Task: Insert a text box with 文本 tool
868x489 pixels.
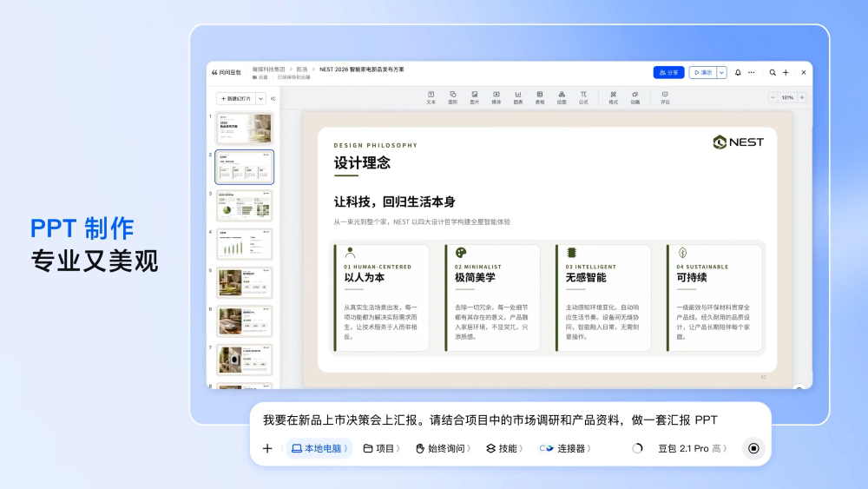Action: pyautogui.click(x=431, y=97)
